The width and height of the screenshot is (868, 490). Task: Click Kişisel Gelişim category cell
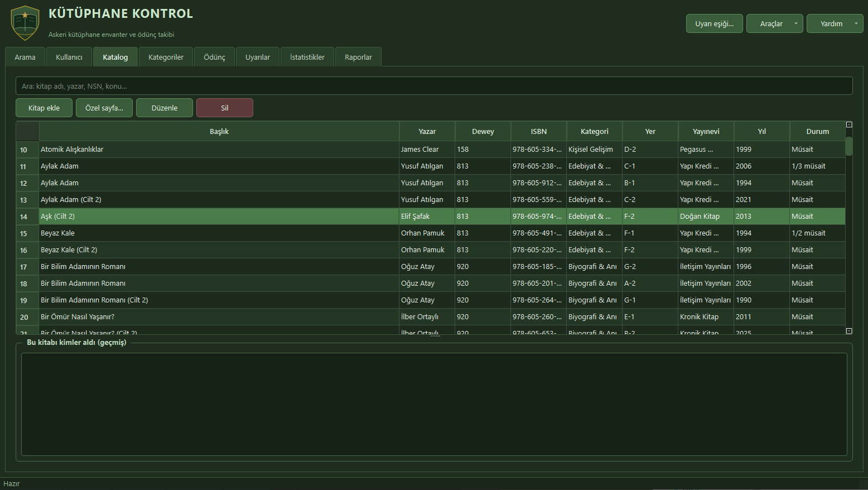coord(595,149)
